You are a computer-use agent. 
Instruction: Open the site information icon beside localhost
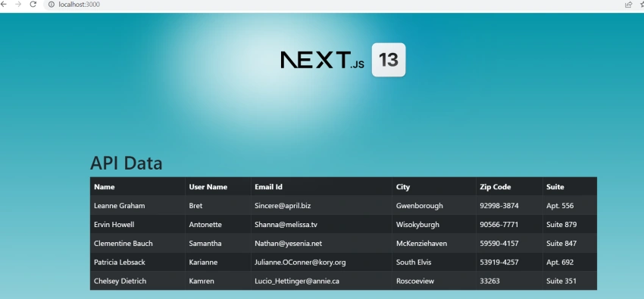click(x=52, y=5)
